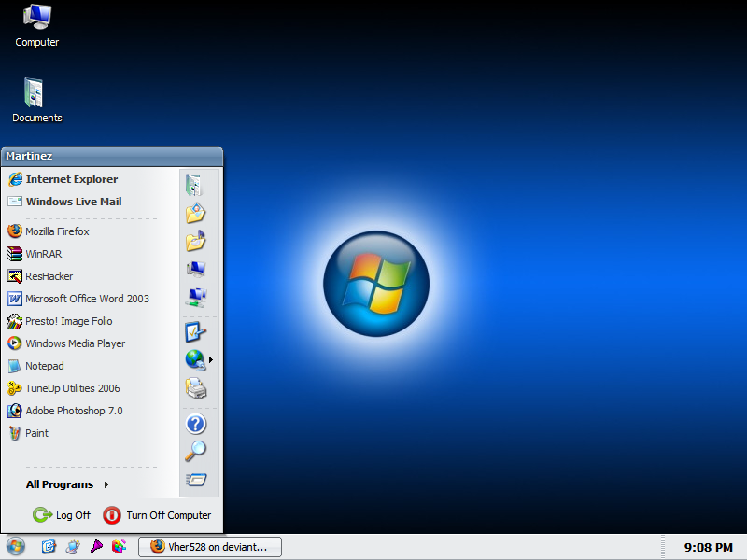Click the Log Off button
The image size is (747, 560).
pos(62,515)
